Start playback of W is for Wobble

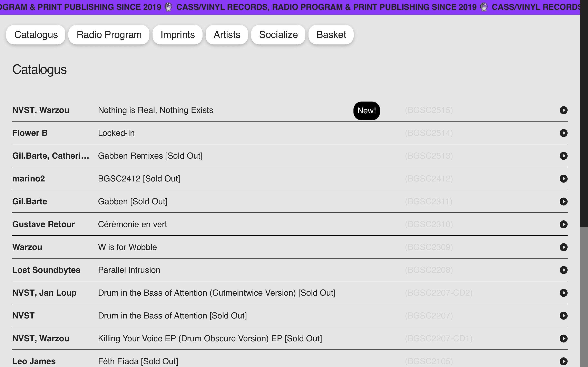pos(563,247)
